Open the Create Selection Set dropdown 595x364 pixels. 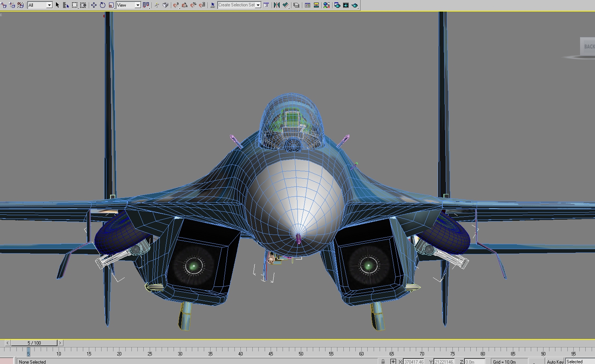[x=239, y=5]
